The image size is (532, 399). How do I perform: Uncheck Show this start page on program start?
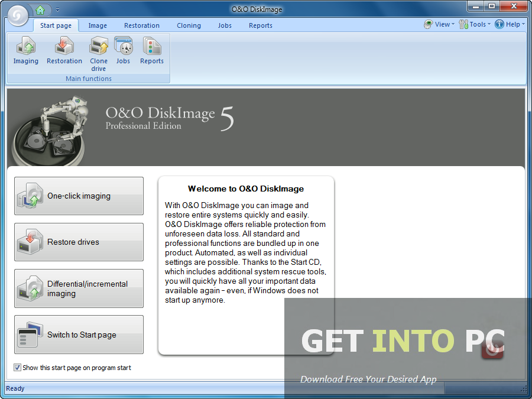tap(17, 368)
